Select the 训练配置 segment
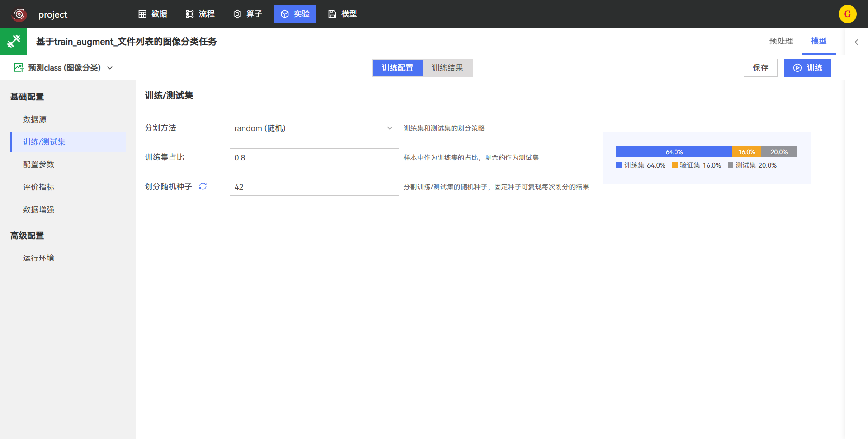868x439 pixels. pyautogui.click(x=397, y=68)
